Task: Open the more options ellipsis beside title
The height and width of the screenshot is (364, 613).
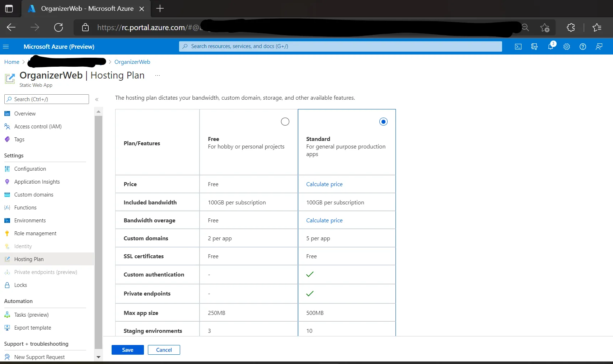Action: point(157,75)
